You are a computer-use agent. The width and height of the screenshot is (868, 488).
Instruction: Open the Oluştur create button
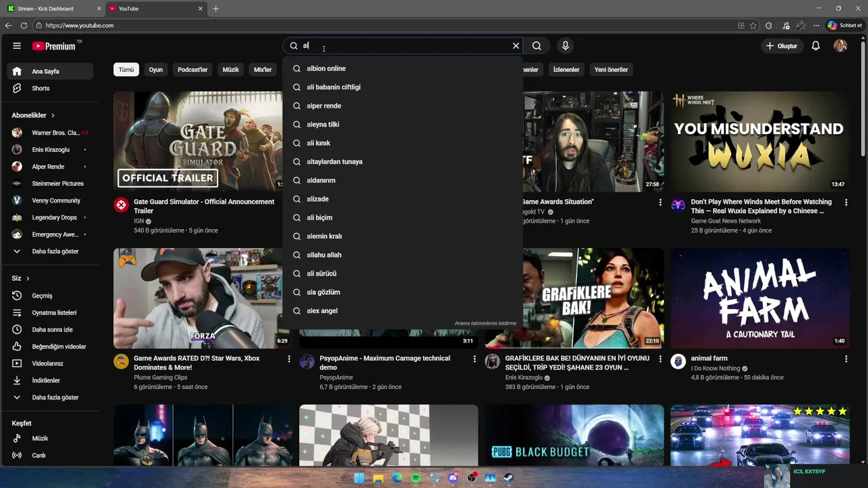pos(782,45)
